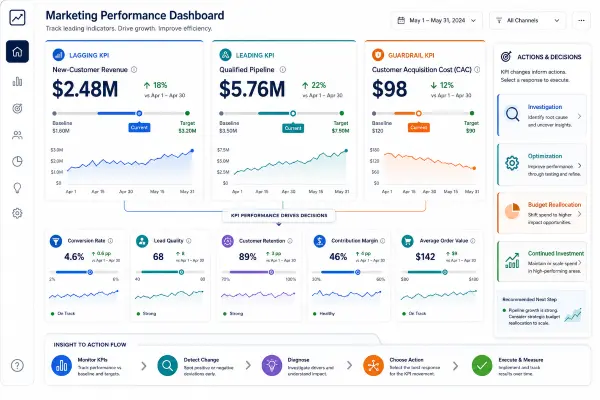
Task: Click the blue Current label under Revenue
Action: [x=139, y=127]
